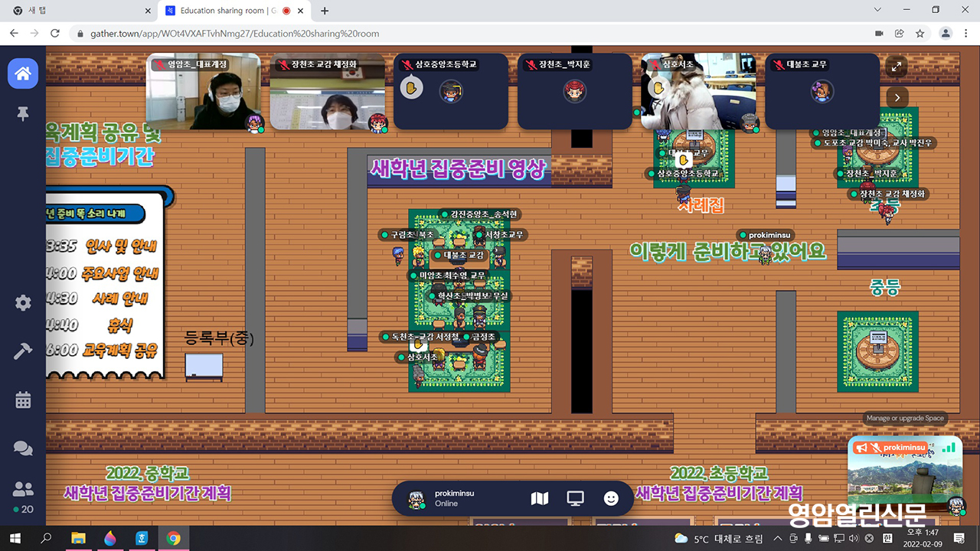This screenshot has height=551, width=980.
Task: Open a new browser tab
Action: (x=325, y=11)
